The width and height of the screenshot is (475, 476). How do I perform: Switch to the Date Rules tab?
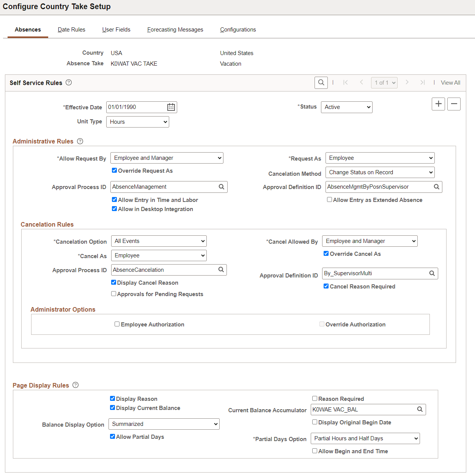pos(71,29)
